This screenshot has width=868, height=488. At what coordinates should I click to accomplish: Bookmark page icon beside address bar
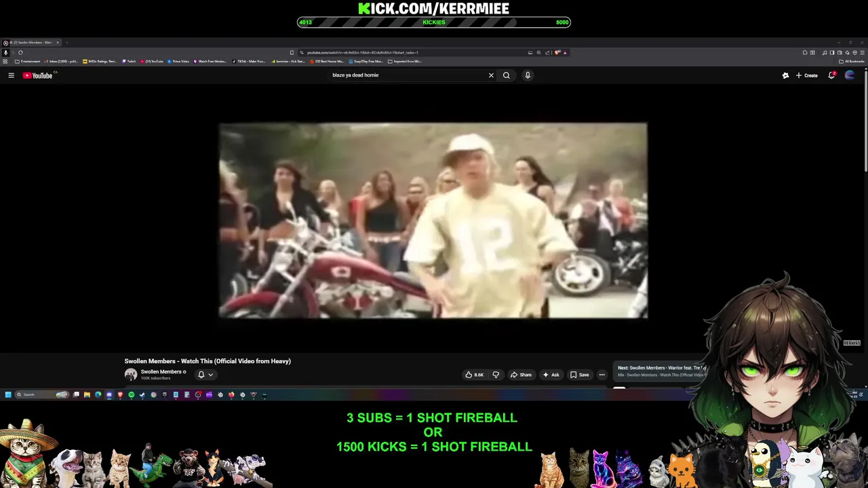[x=292, y=52]
